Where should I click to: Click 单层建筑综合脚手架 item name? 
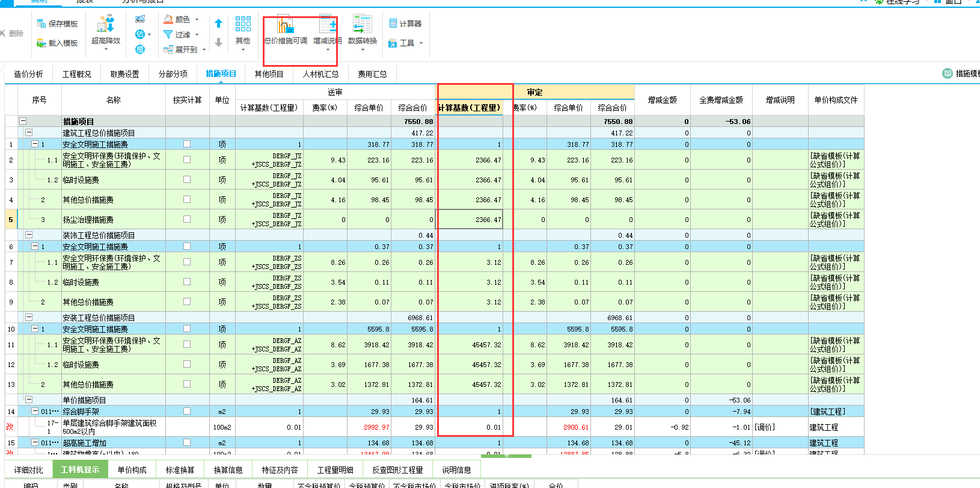(x=109, y=427)
